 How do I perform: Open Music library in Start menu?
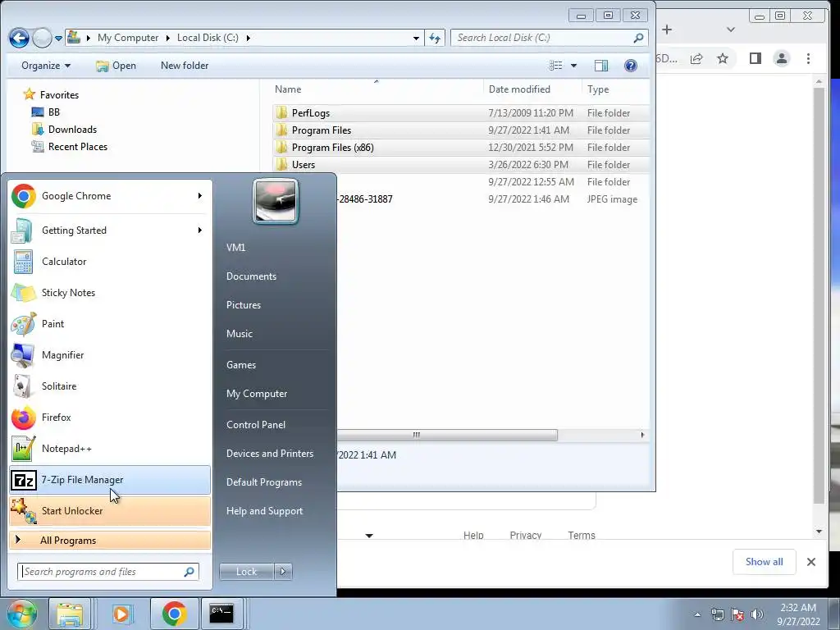(x=239, y=334)
